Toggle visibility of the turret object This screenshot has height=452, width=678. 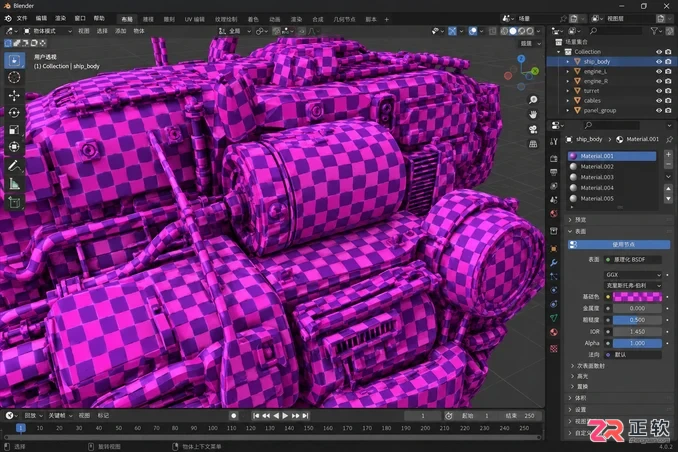[x=659, y=91]
